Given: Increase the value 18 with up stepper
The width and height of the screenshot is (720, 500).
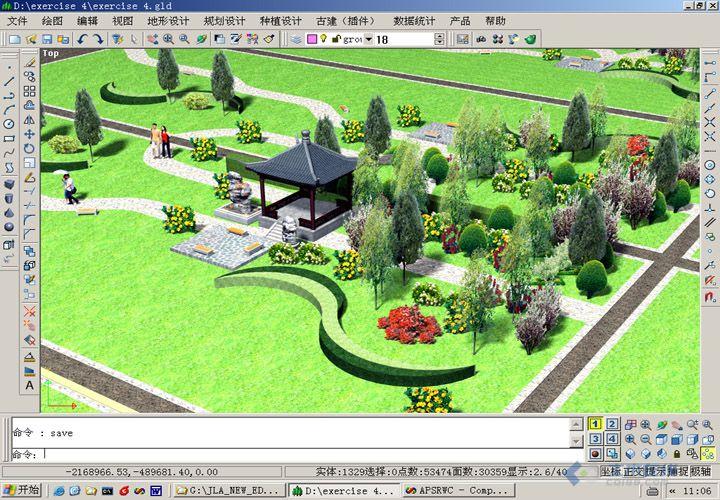Looking at the screenshot, I should click(x=439, y=36).
